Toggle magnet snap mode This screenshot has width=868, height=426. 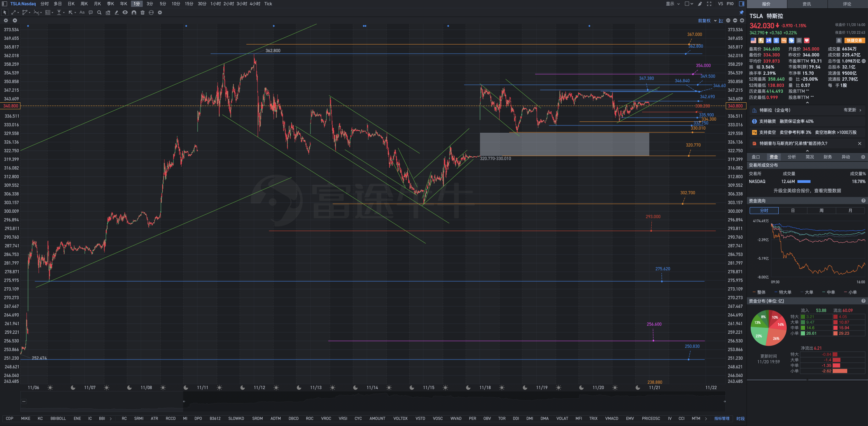pos(134,12)
